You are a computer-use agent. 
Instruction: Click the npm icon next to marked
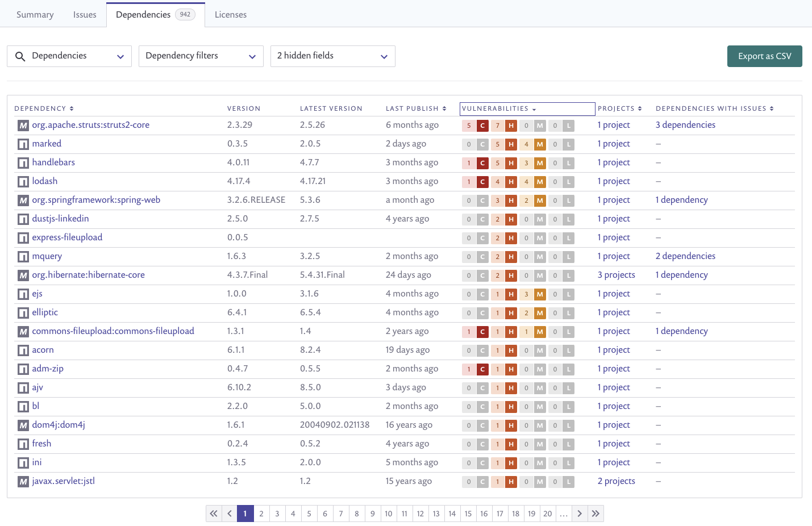23,144
